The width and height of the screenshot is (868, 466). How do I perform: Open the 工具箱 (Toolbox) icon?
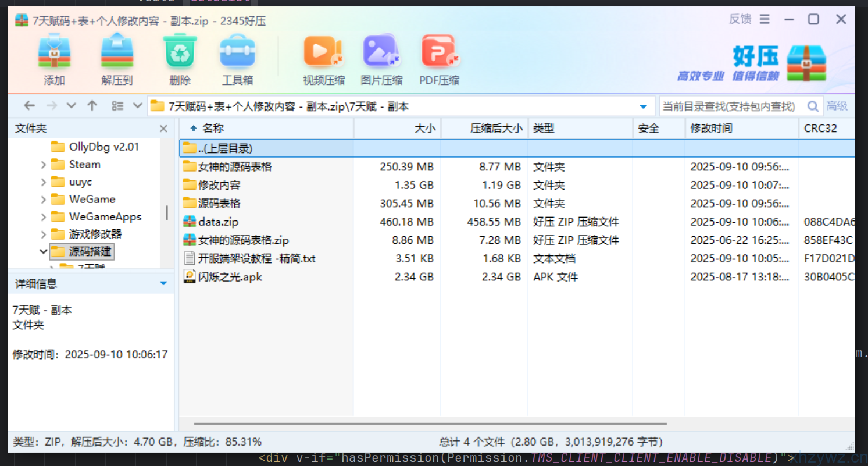(x=237, y=52)
